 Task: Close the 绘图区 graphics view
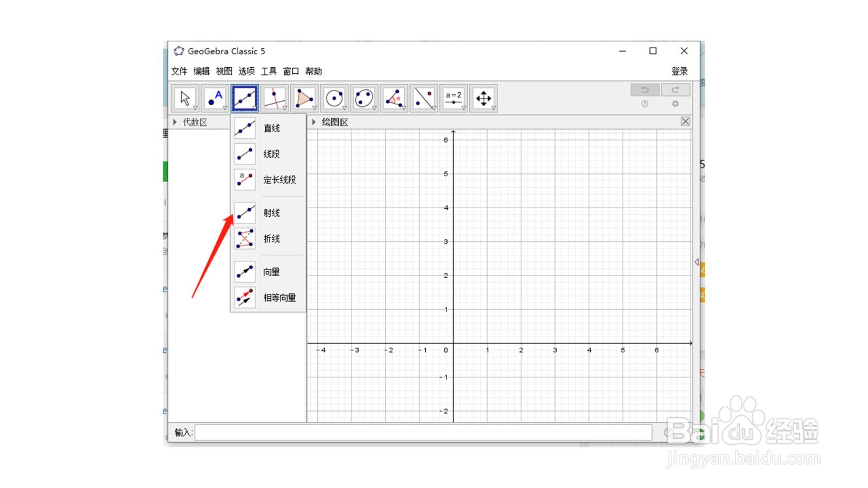click(686, 121)
